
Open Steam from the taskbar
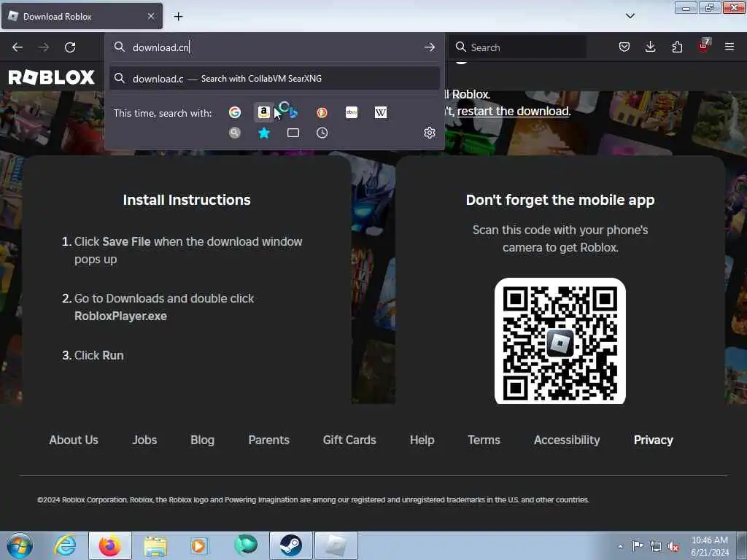(291, 545)
